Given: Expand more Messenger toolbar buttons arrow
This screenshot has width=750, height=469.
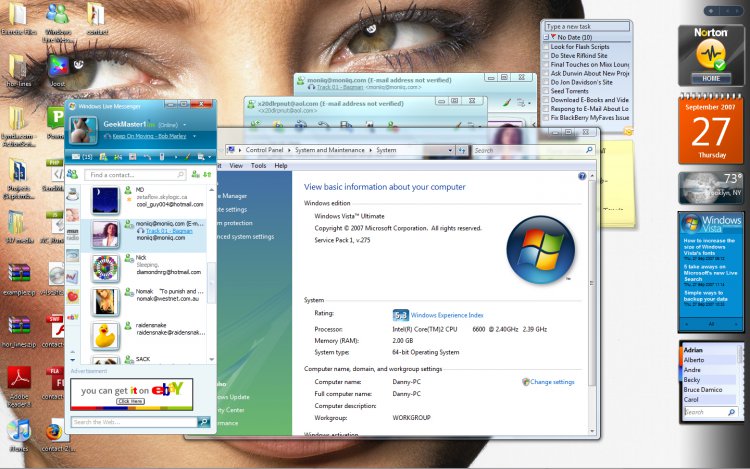Looking at the screenshot, I should click(x=176, y=157).
